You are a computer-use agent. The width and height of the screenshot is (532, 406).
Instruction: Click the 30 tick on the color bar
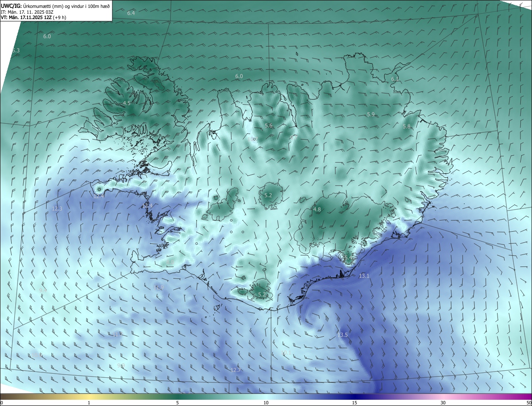(443, 403)
